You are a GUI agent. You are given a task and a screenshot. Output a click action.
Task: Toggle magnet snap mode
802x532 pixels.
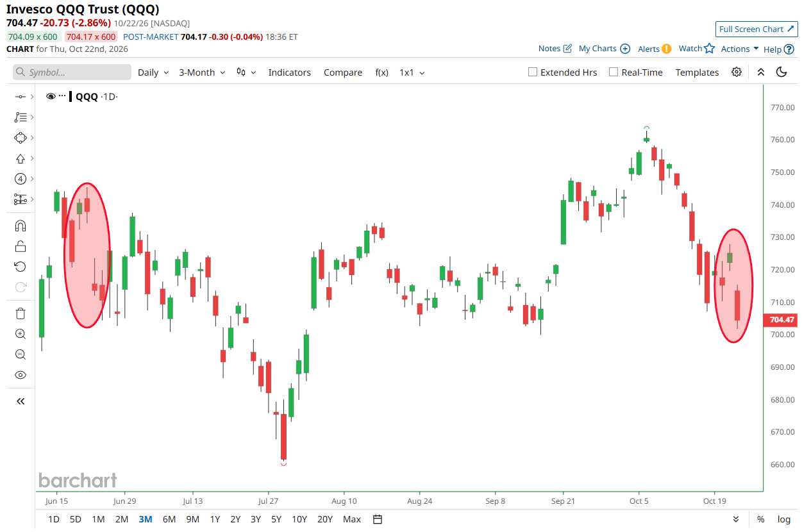pyautogui.click(x=20, y=226)
